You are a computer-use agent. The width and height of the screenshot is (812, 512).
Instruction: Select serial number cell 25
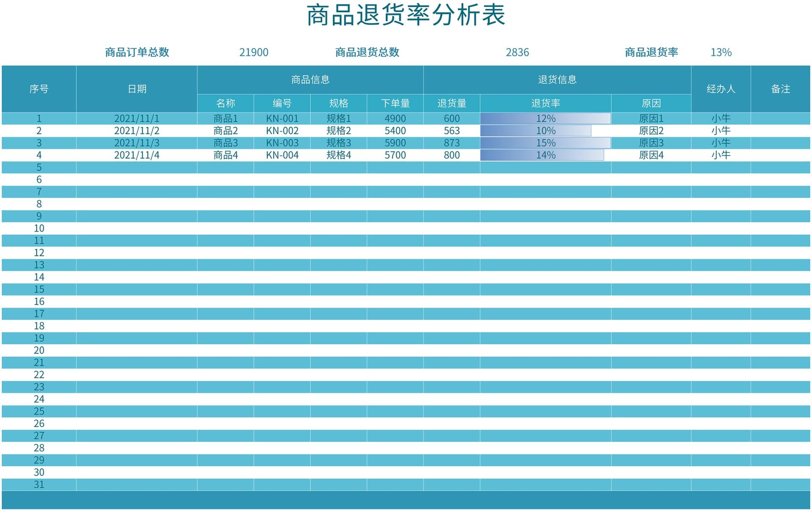tap(39, 411)
